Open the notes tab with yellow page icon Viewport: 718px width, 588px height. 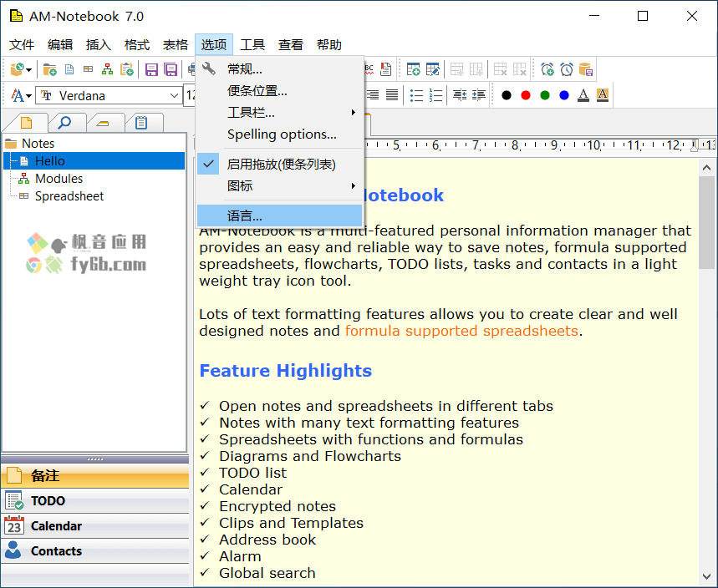coord(27,123)
